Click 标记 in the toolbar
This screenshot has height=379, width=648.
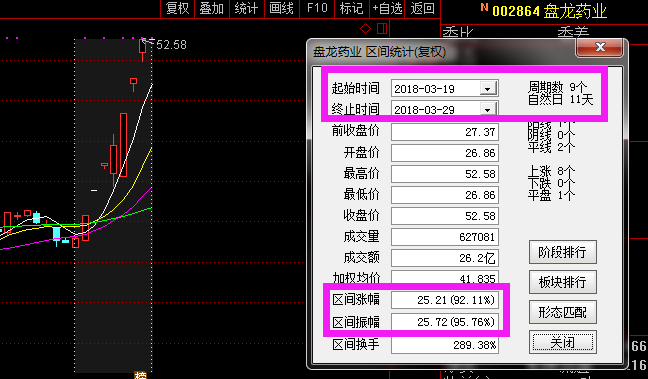pos(352,8)
